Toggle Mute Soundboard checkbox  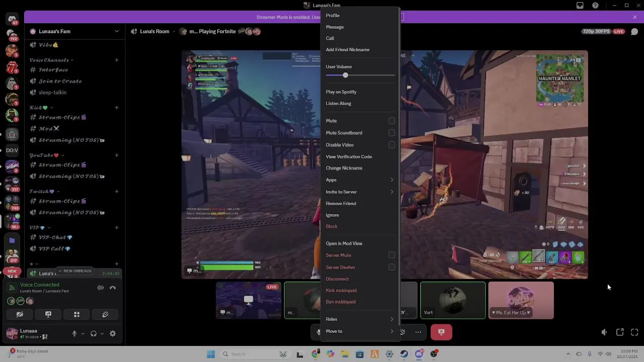391,133
